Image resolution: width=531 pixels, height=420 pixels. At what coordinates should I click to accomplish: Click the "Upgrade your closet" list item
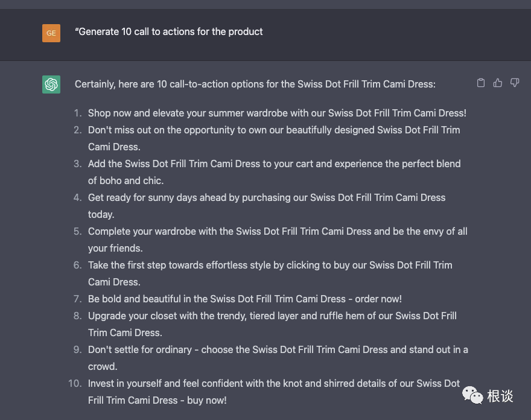click(x=272, y=316)
